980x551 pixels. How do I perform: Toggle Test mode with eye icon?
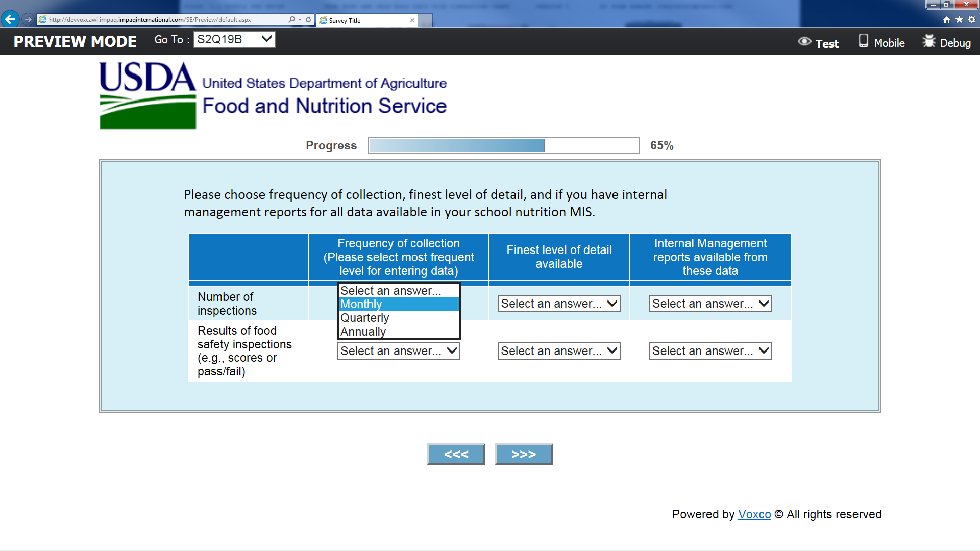click(818, 43)
